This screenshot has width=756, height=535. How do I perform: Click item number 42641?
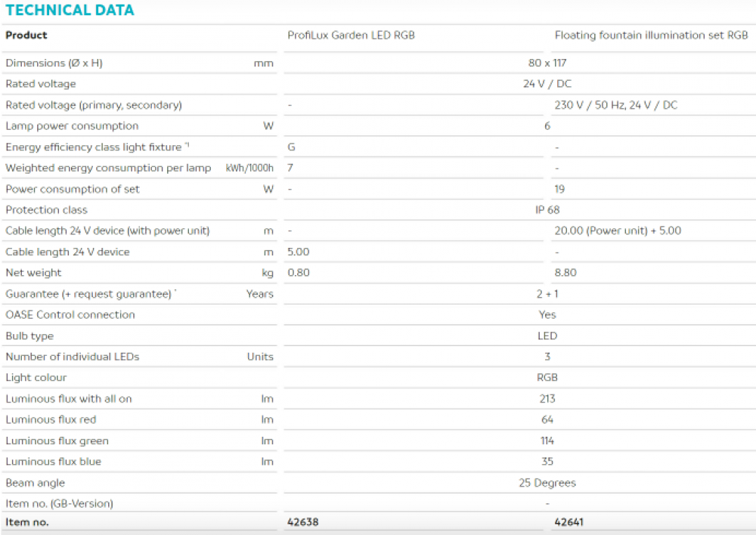click(x=569, y=522)
